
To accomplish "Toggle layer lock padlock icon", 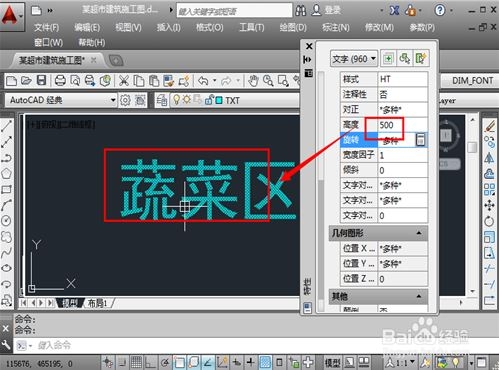I will point(209,100).
